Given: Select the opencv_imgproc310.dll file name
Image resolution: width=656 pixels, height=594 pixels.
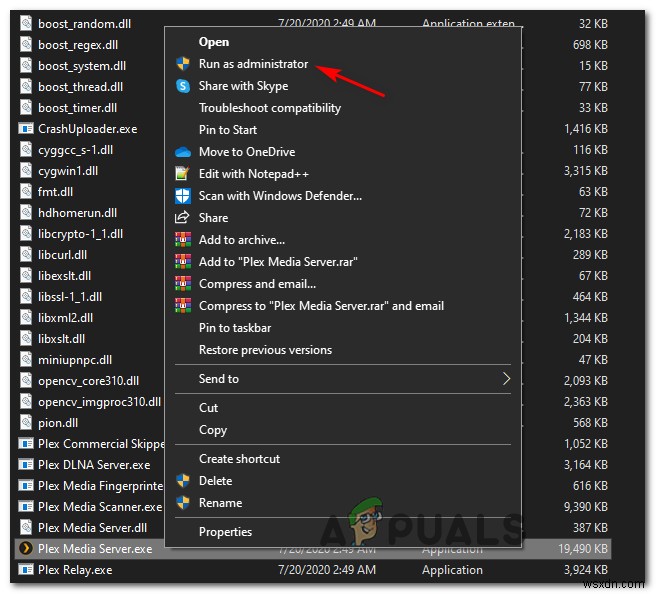Looking at the screenshot, I should (x=99, y=402).
